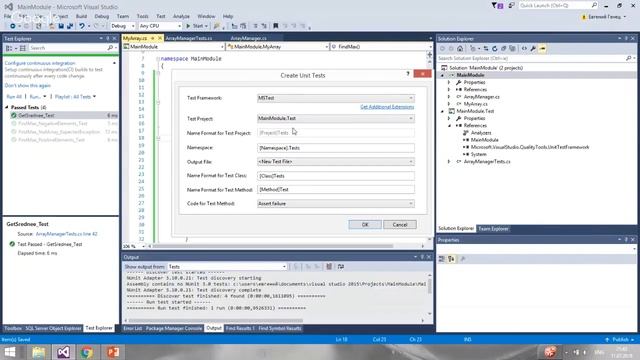Click the Clear All icon in Output panel
The width and height of the screenshot is (640, 360).
point(329,267)
